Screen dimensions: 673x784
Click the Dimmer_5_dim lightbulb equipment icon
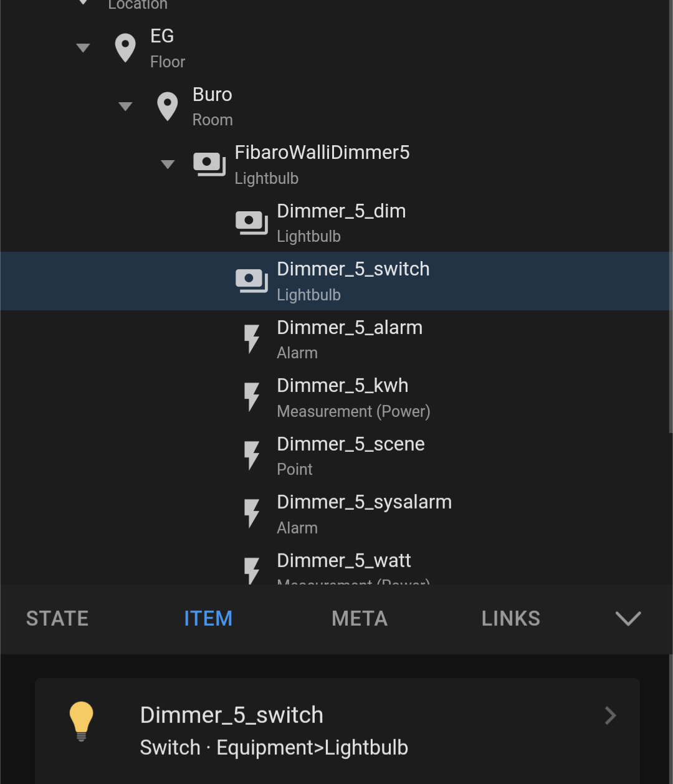click(x=252, y=222)
